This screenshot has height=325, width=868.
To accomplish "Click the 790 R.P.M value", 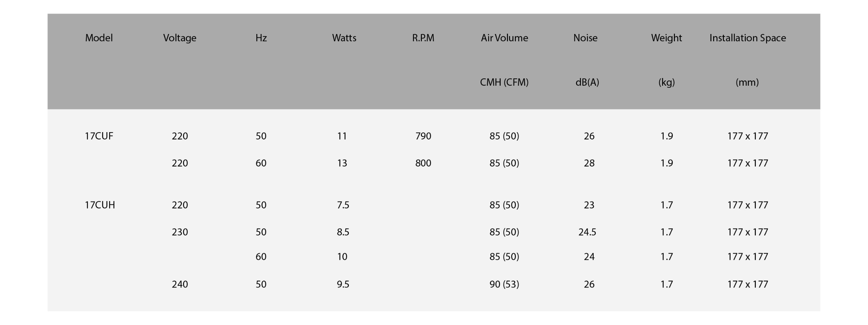I will [423, 136].
